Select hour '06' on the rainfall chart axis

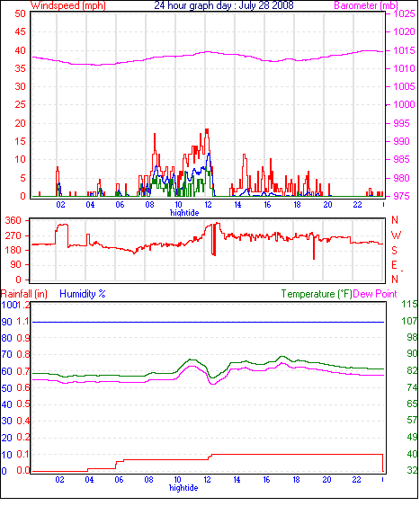[119, 480]
